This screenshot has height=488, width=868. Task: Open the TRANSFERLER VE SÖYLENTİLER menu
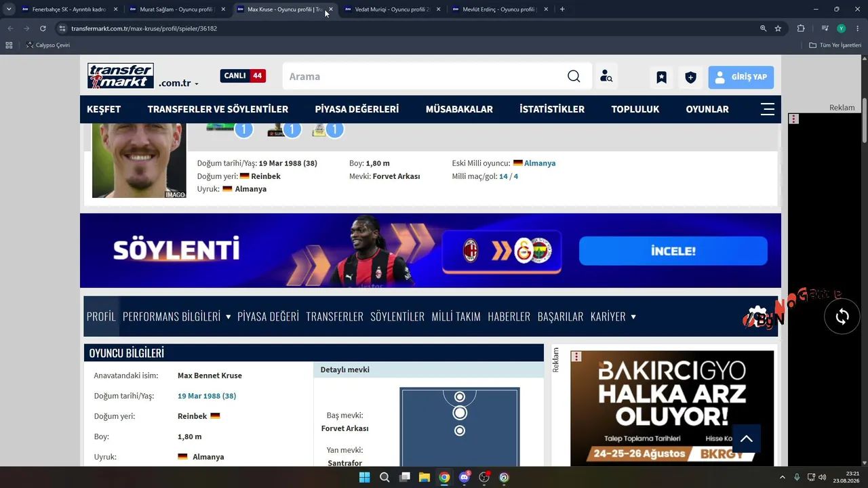point(218,109)
